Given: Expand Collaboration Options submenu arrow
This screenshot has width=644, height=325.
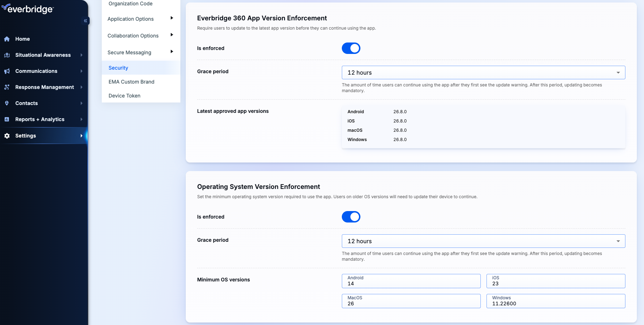Looking at the screenshot, I should (x=172, y=35).
